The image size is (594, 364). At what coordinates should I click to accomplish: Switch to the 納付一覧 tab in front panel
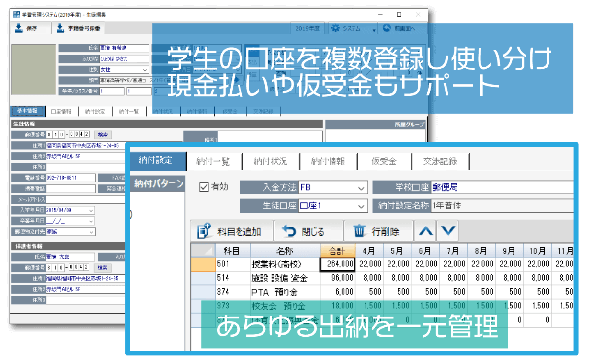pos(213,161)
